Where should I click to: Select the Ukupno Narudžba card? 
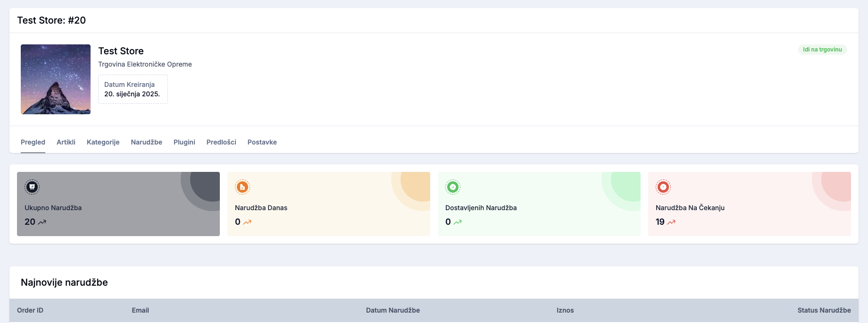pyautogui.click(x=118, y=204)
